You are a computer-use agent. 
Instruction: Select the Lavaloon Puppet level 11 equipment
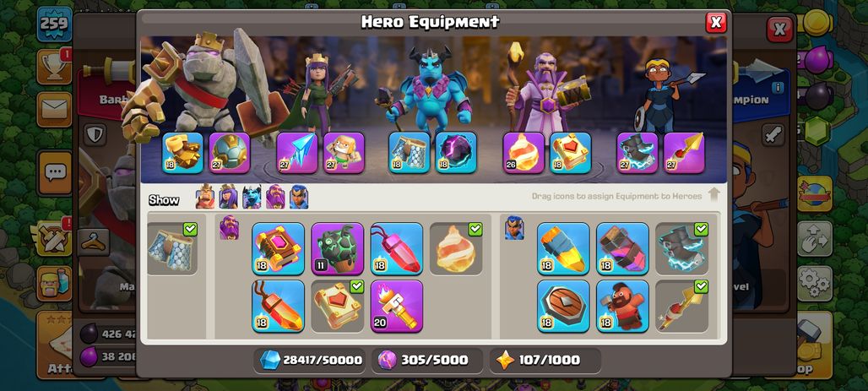pyautogui.click(x=337, y=248)
